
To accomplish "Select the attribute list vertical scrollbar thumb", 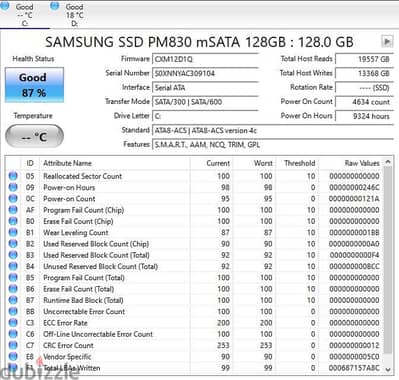I will coord(388,260).
